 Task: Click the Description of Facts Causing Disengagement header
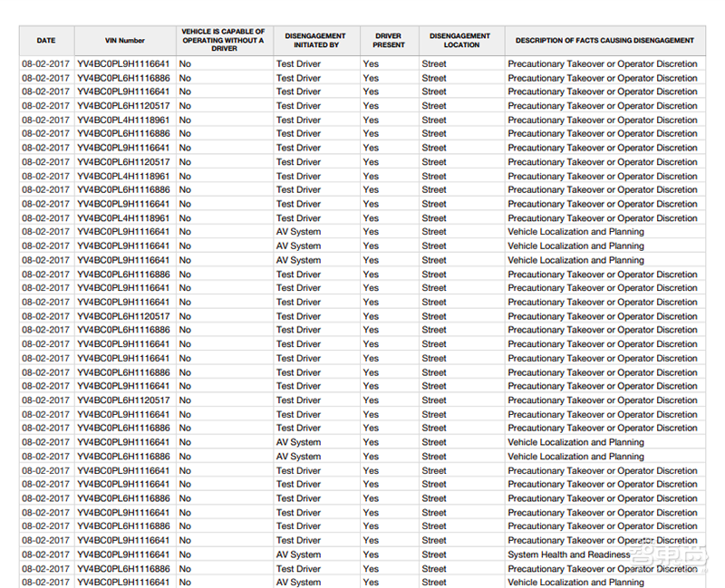(x=604, y=41)
